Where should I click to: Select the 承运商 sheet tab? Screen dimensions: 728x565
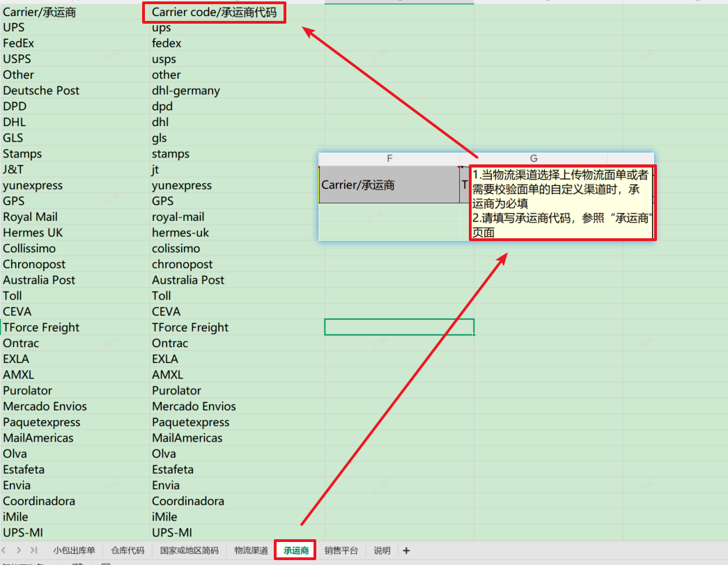[296, 550]
